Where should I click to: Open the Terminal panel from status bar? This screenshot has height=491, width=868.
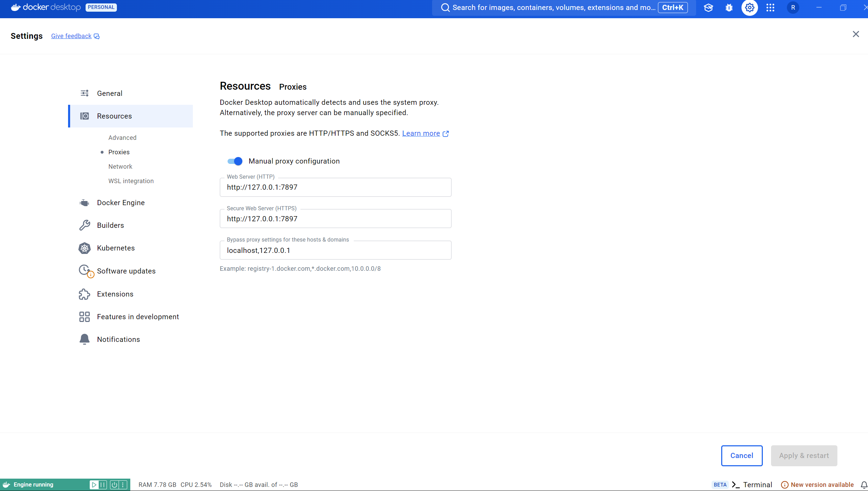[752, 484]
